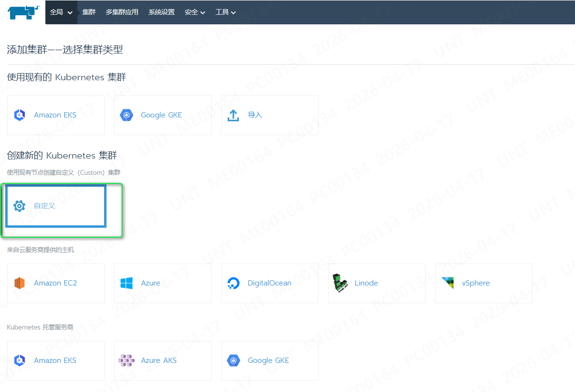575x392 pixels.
Task: Expand the 工具 dropdown menu
Action: pos(225,12)
